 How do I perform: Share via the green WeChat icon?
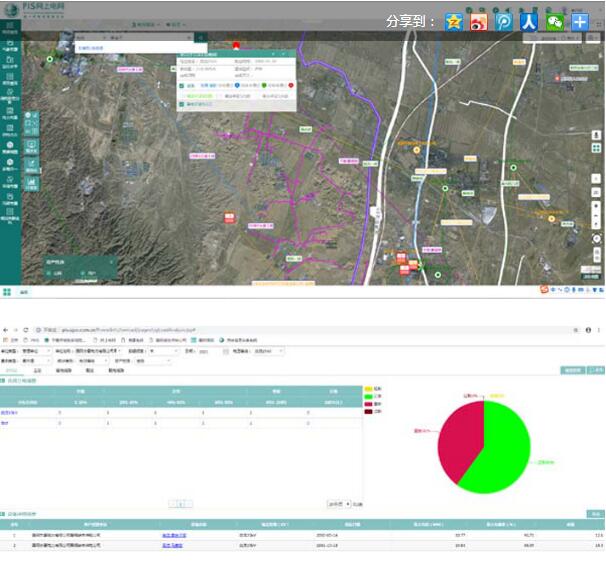pyautogui.click(x=554, y=22)
